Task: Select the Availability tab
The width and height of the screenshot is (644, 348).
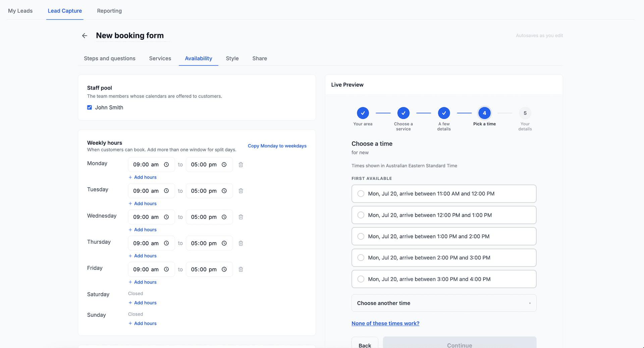Action: point(199,58)
